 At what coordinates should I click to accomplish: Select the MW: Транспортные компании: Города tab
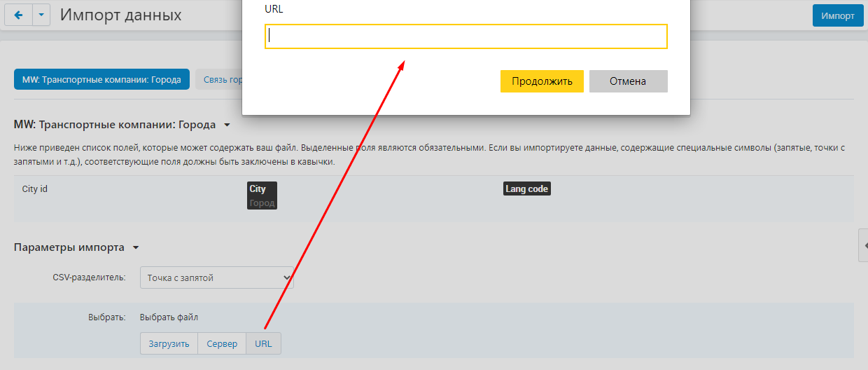tap(101, 80)
